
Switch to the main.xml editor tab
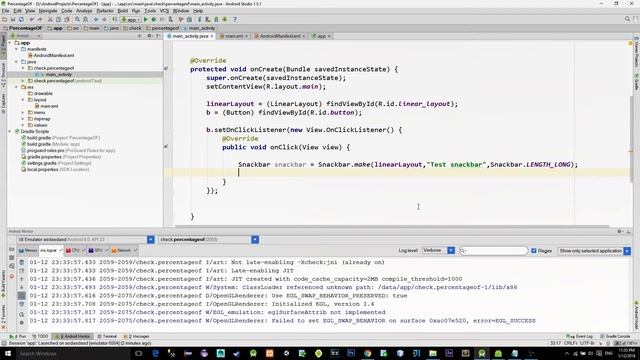pos(234,36)
